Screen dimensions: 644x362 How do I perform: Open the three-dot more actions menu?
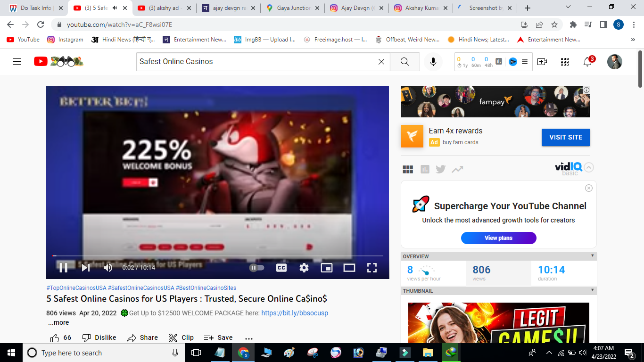[249, 338]
